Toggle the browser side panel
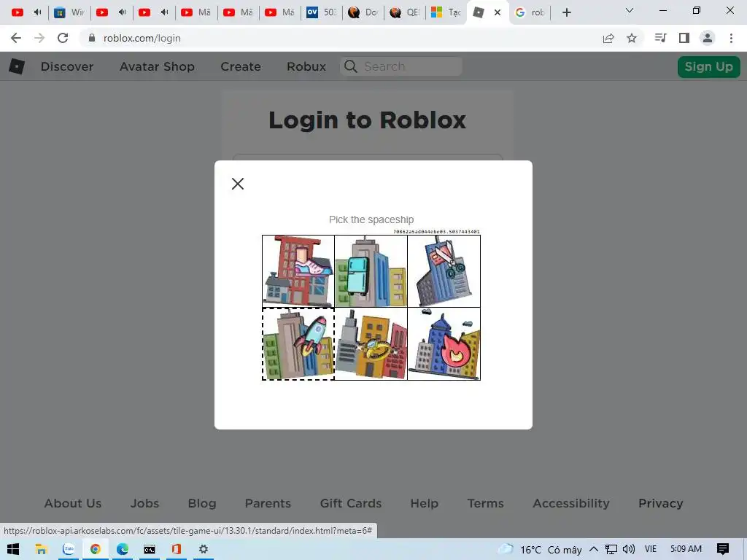747x560 pixels. (x=684, y=38)
